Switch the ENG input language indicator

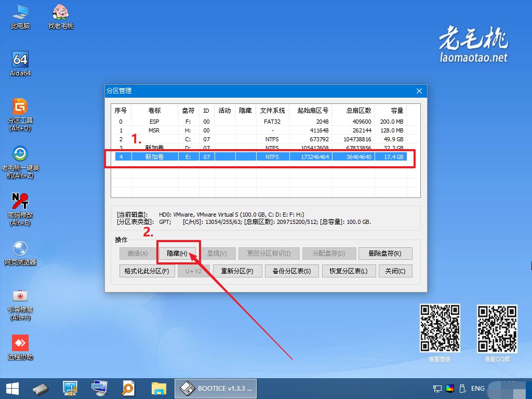(478, 389)
